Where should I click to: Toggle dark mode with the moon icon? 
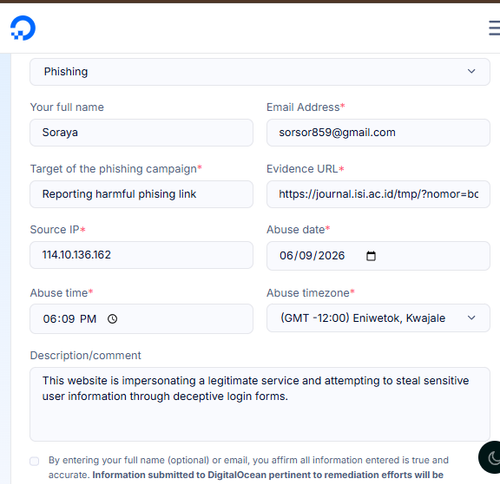coord(493,458)
